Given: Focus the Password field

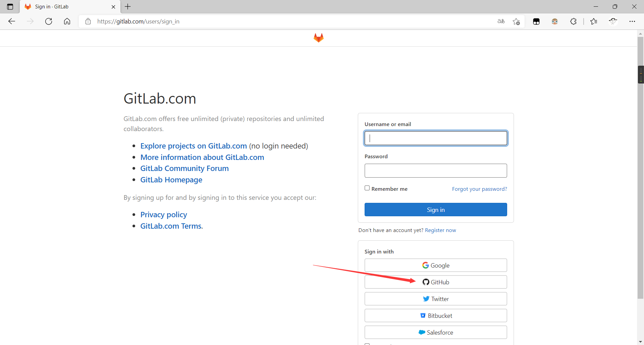Looking at the screenshot, I should click(436, 171).
